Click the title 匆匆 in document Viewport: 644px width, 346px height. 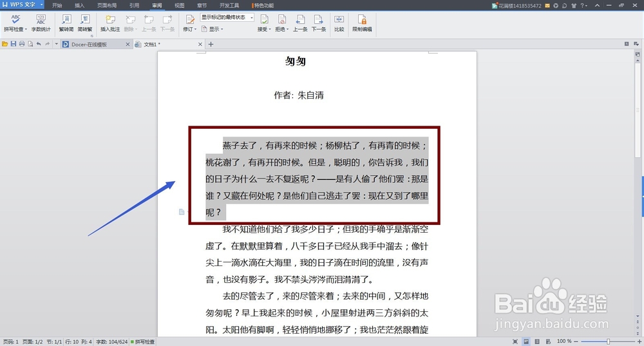[296, 62]
